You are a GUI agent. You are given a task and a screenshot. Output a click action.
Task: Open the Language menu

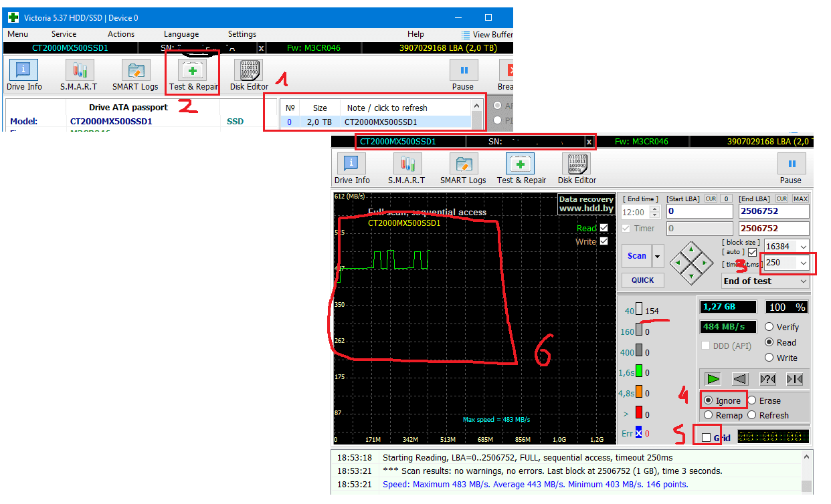tap(181, 34)
